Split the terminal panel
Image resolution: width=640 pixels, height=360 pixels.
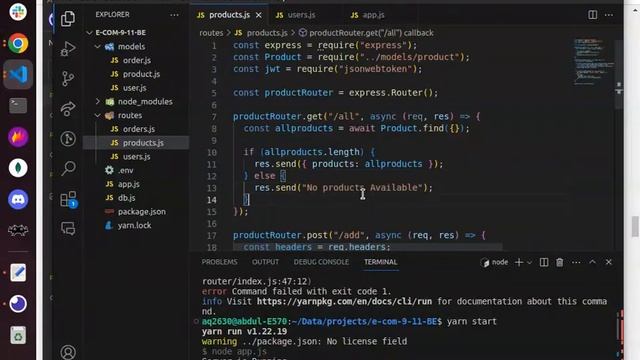[x=544, y=262]
